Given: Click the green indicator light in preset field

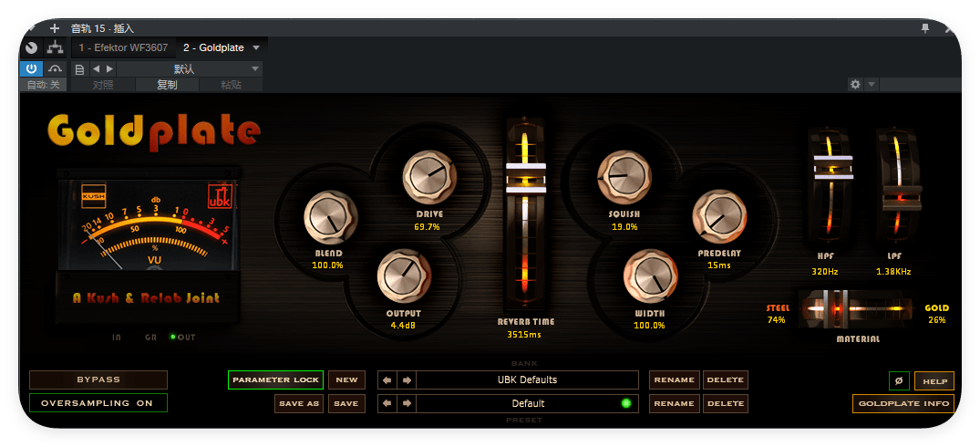Looking at the screenshot, I should 625,403.
